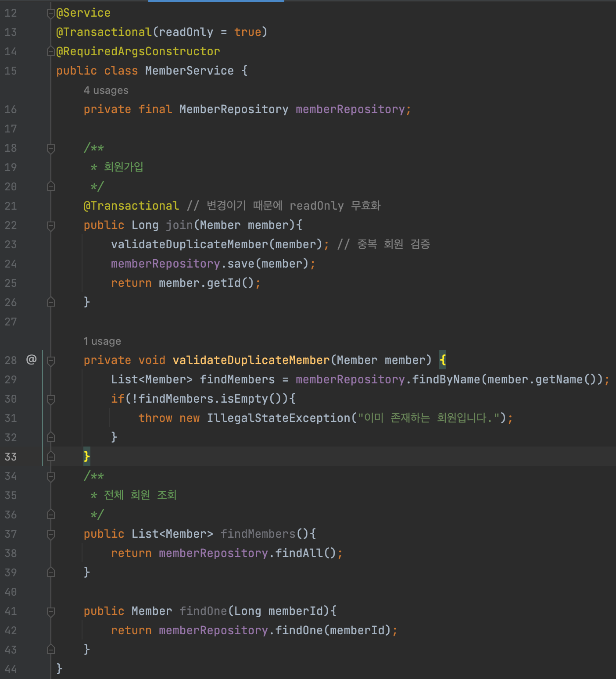Screen dimensions: 616x679
Task: Click the '전체 회원 조회' comment
Action: pyautogui.click(x=140, y=495)
